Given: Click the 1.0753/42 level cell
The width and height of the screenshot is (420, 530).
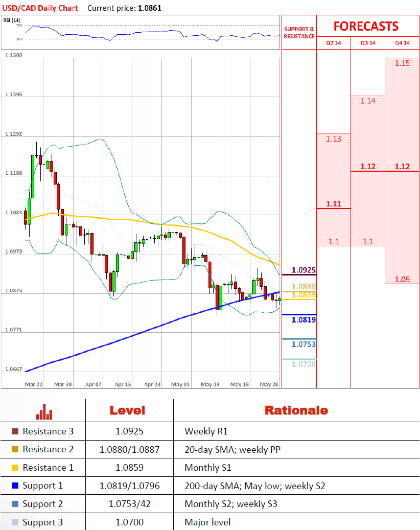Looking at the screenshot, I should click(129, 504).
